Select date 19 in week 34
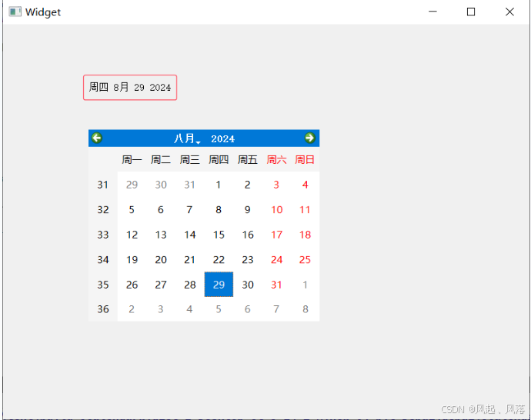Screen dimensions: 531x420 (132, 259)
